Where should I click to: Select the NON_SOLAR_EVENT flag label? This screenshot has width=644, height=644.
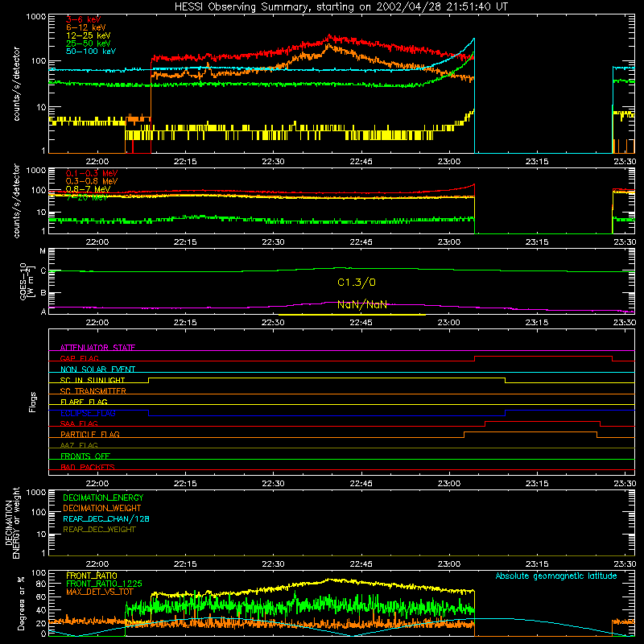click(x=97, y=369)
